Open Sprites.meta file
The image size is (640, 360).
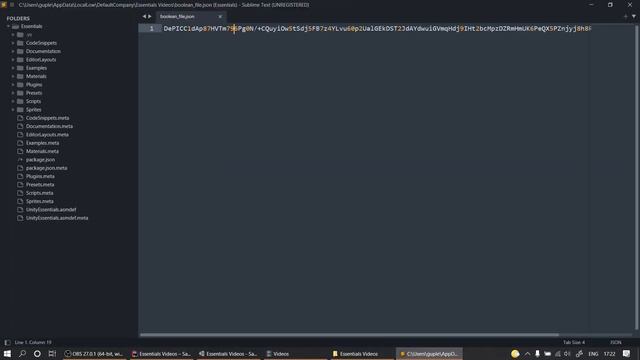(40, 201)
